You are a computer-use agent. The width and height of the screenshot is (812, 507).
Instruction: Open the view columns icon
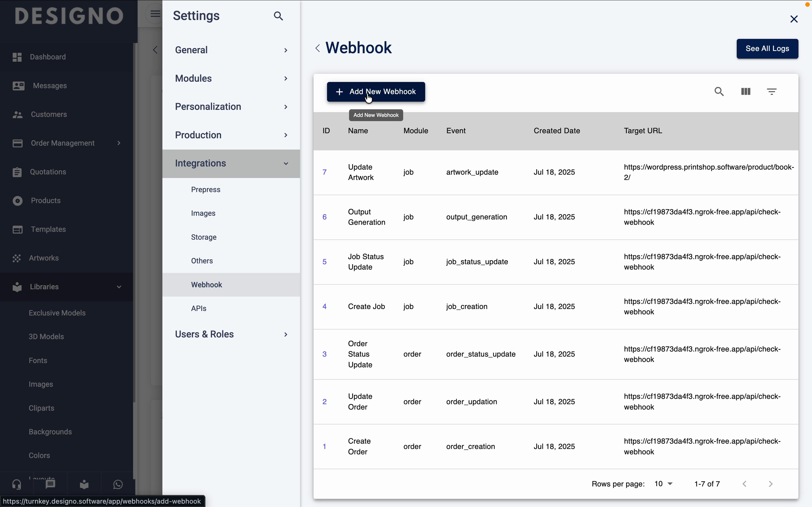point(745,92)
